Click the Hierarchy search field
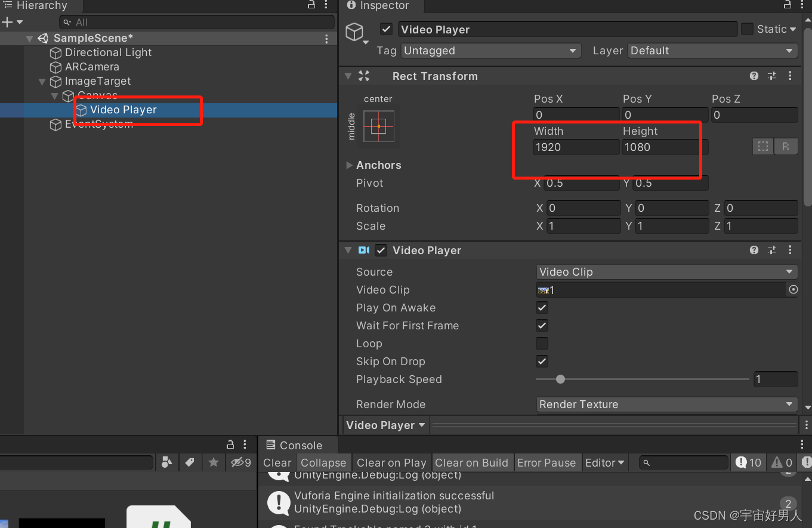The height and width of the screenshot is (528, 812). (x=197, y=22)
